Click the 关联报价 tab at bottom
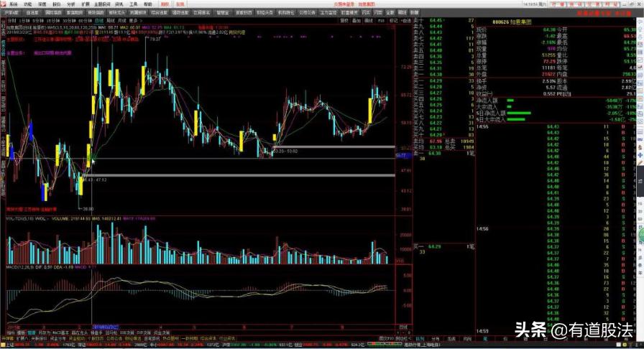 point(39,338)
